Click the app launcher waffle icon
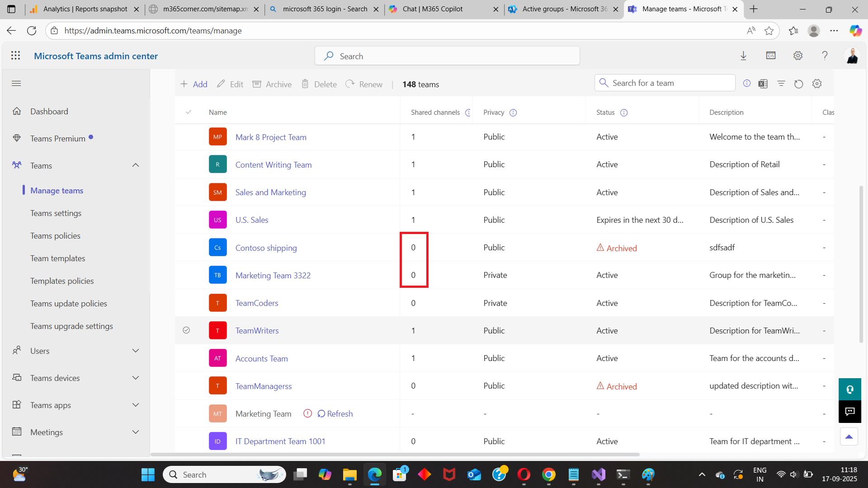This screenshot has width=868, height=488. tap(16, 56)
